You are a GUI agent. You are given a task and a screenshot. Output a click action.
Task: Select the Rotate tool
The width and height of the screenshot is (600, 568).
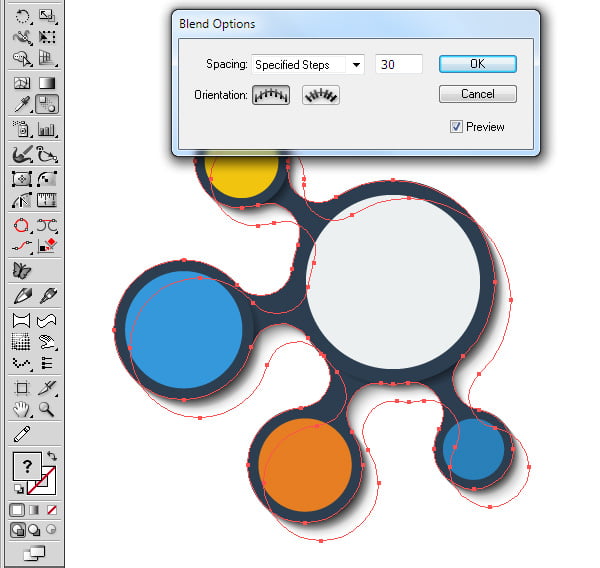[x=22, y=16]
